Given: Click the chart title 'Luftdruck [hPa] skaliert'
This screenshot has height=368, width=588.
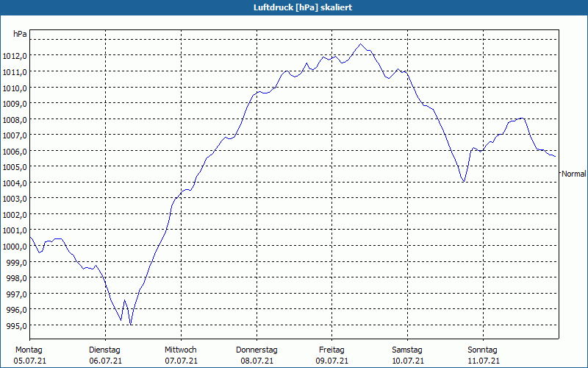Looking at the screenshot, I should (x=303, y=7).
